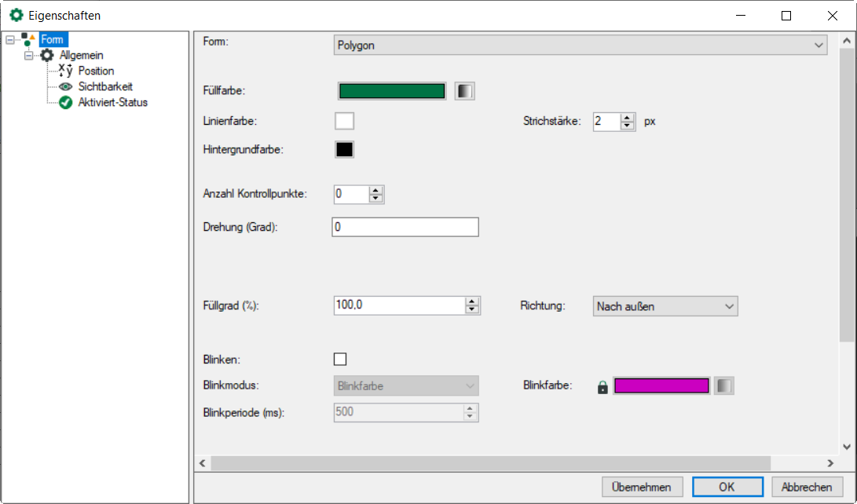857x504 pixels.
Task: Focus the Anzahl Kontrollpunkte value field
Action: point(351,195)
